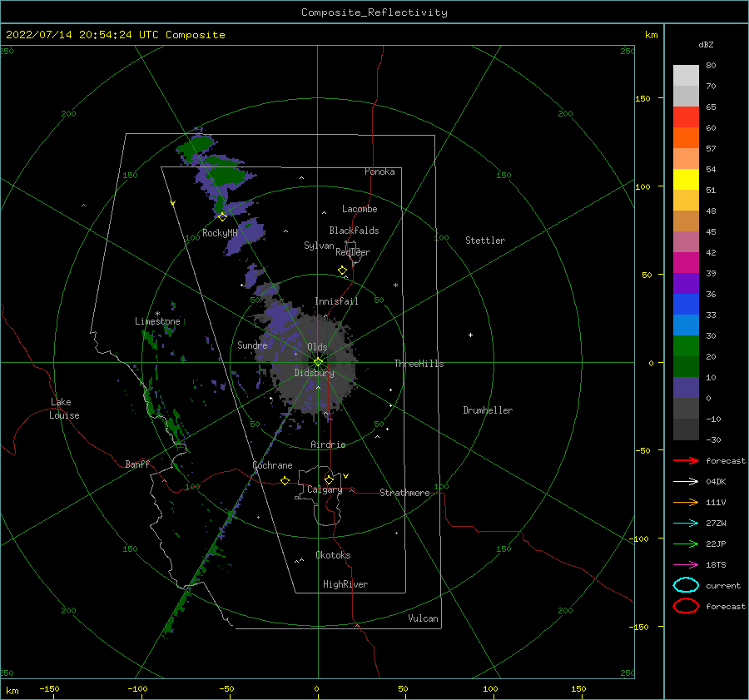The width and height of the screenshot is (749, 700).
Task: Click the 36 dBZ purple color swatch
Action: click(x=686, y=283)
